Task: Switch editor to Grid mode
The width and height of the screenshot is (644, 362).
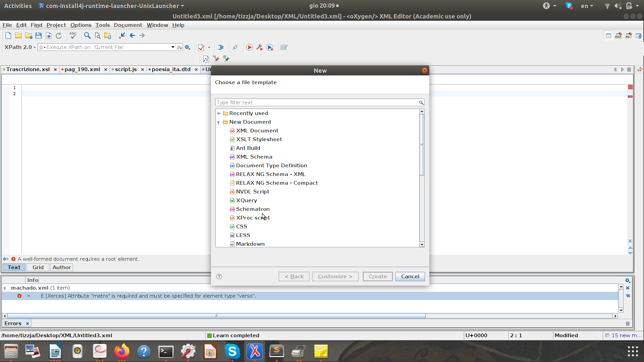Action: tap(38, 267)
